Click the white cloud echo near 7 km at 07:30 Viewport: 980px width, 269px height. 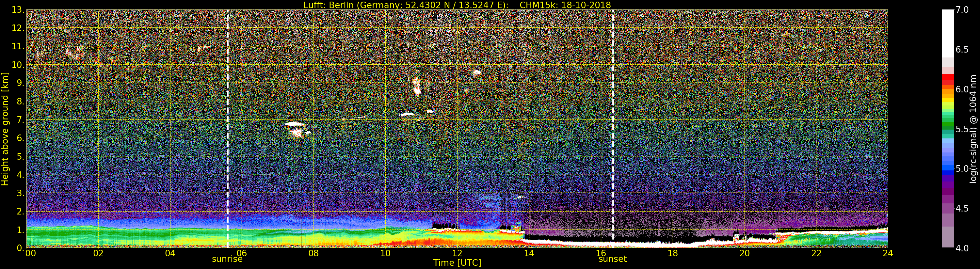[295, 124]
